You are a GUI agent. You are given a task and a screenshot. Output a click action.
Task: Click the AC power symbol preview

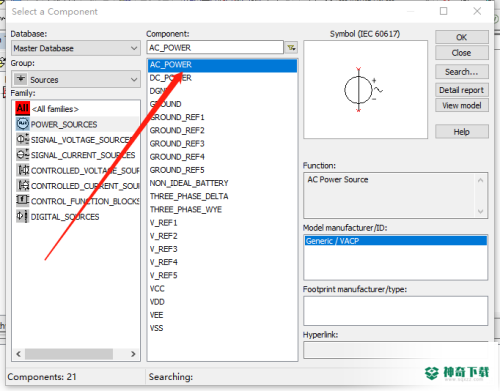click(x=366, y=90)
